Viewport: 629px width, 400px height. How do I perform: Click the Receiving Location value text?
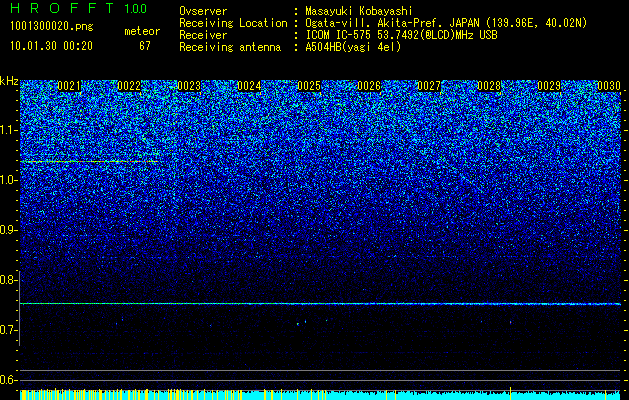446,23
